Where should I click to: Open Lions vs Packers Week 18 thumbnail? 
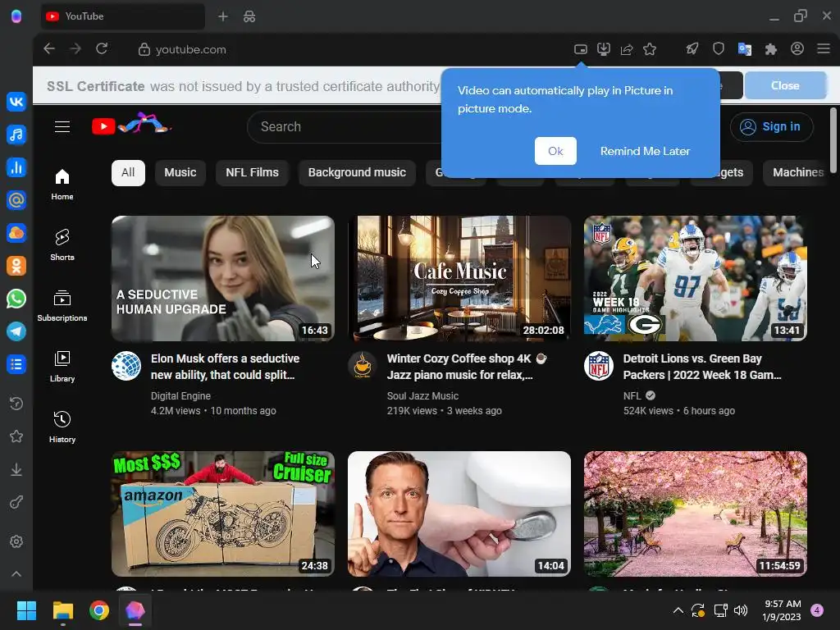696,279
